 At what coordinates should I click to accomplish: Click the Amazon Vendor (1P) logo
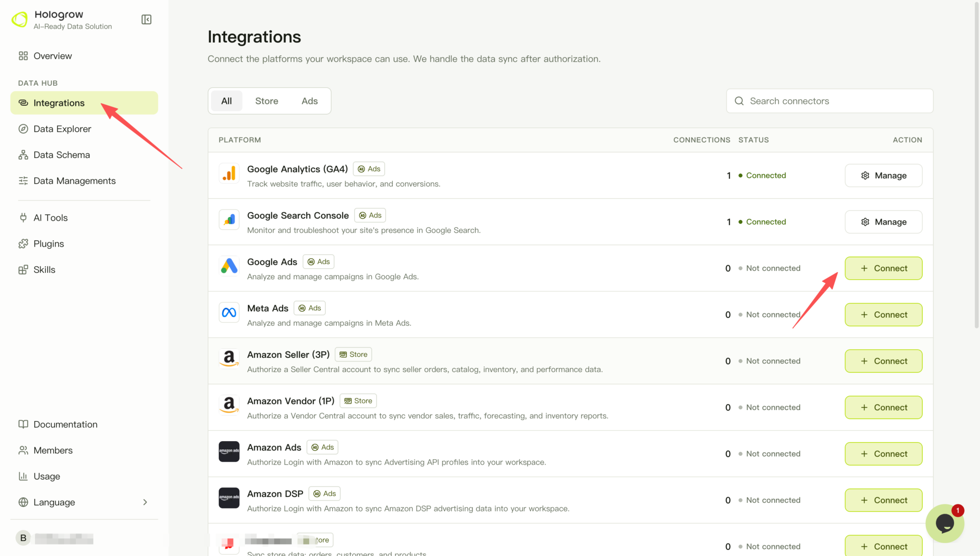tap(229, 405)
